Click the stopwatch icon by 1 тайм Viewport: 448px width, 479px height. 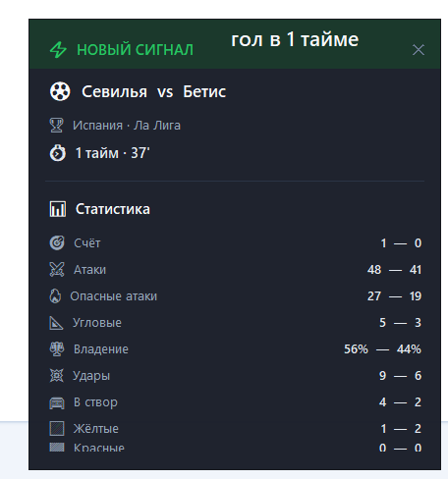[x=58, y=153]
